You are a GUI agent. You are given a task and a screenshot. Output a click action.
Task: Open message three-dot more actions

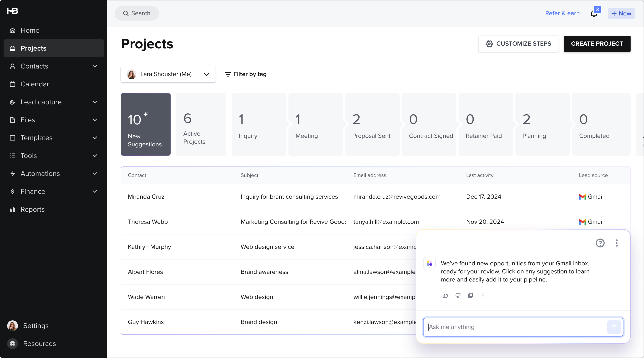[483, 295]
